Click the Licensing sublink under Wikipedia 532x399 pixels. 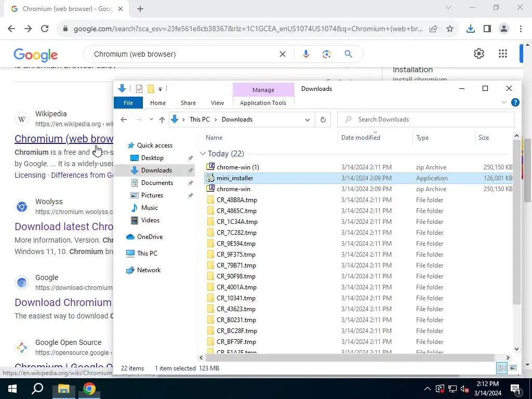(x=30, y=175)
